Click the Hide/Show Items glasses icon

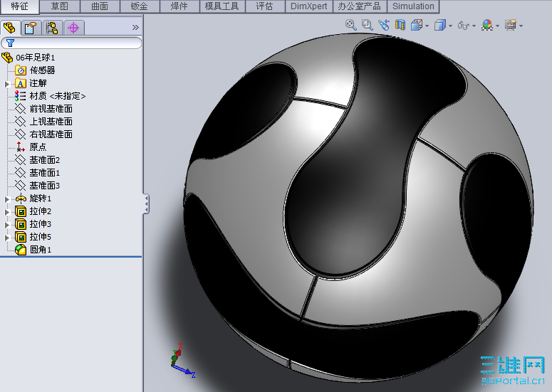point(463,26)
